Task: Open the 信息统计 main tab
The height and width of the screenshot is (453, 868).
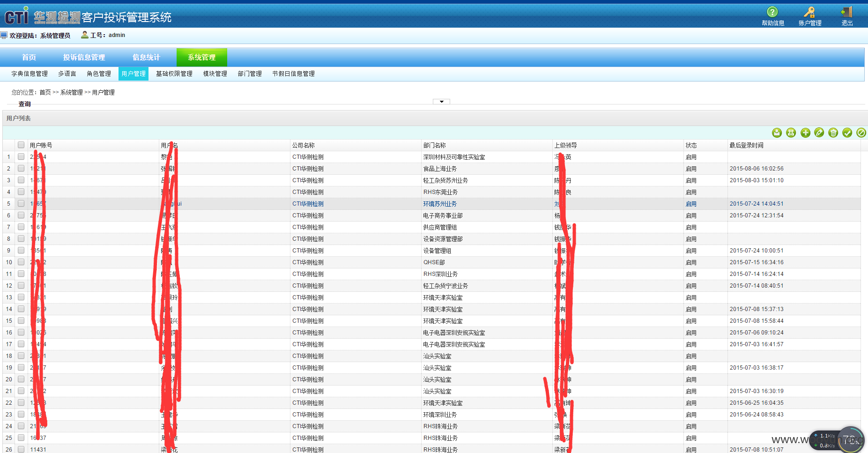Action: [146, 57]
